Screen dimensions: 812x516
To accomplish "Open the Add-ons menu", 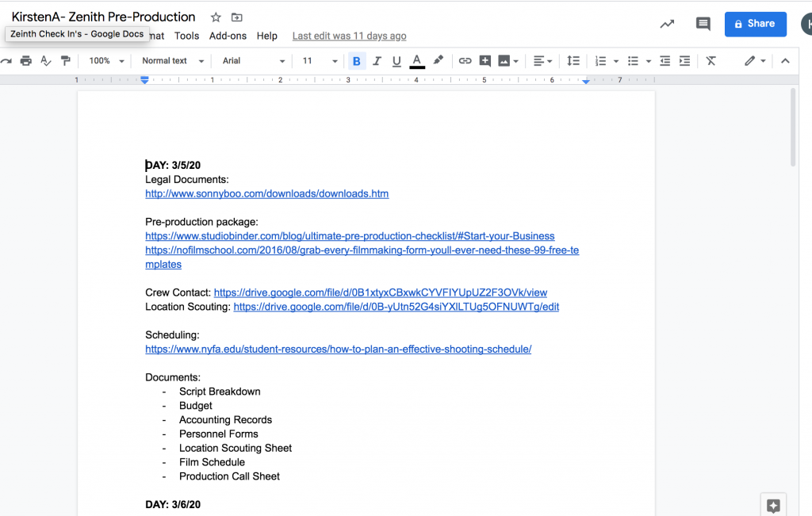I will 228,36.
